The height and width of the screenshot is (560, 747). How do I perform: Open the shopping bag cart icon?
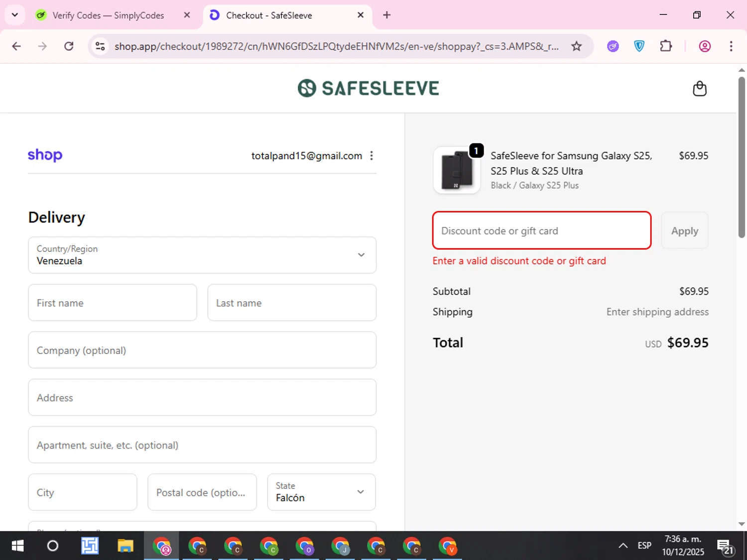[x=700, y=89]
